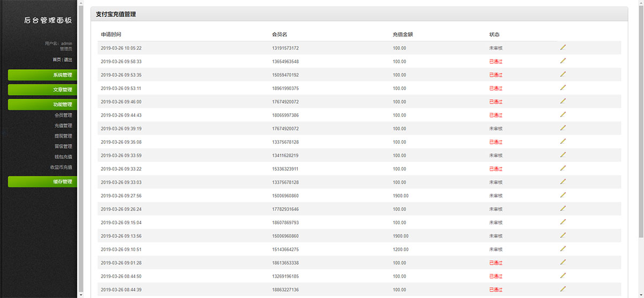Edit the record for member 18607869793

click(563, 222)
